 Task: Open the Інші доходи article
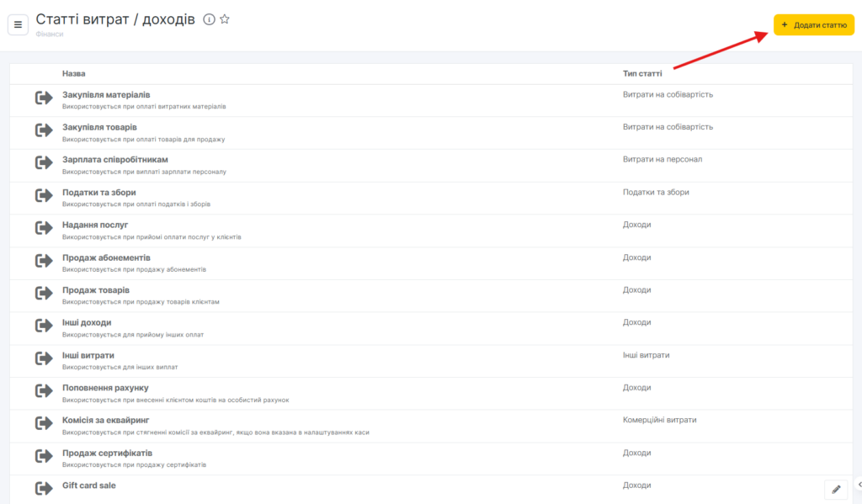pyautogui.click(x=87, y=322)
